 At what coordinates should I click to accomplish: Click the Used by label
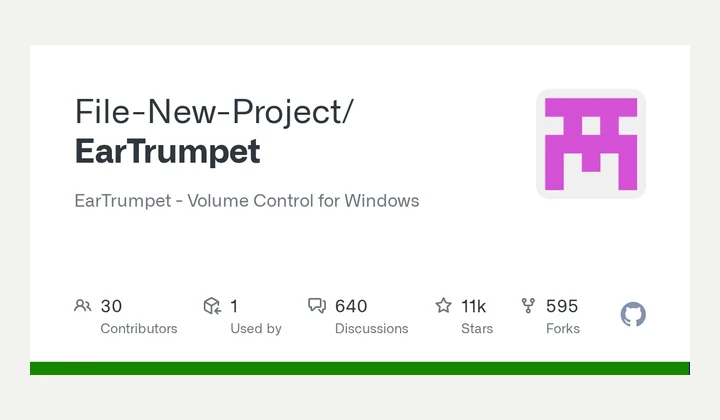256,329
